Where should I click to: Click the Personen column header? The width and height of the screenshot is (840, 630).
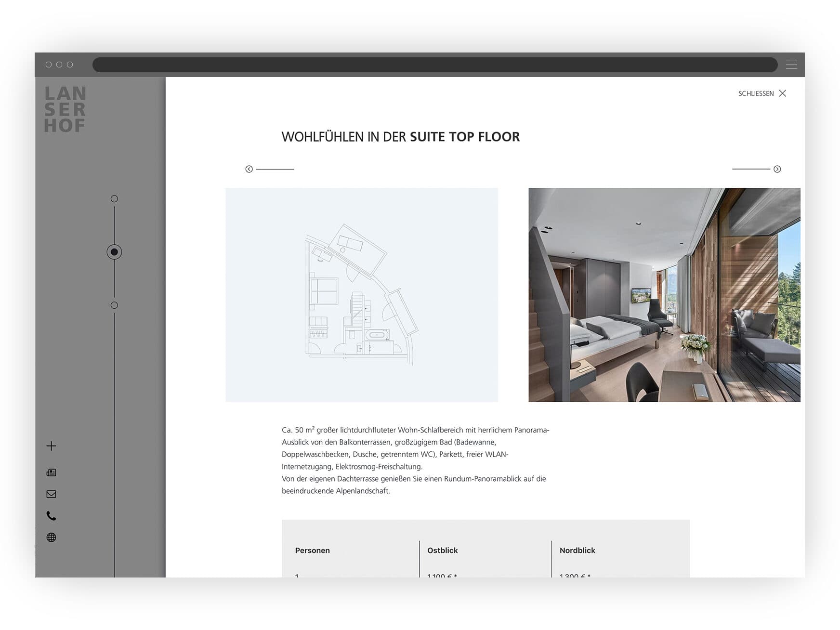point(312,551)
